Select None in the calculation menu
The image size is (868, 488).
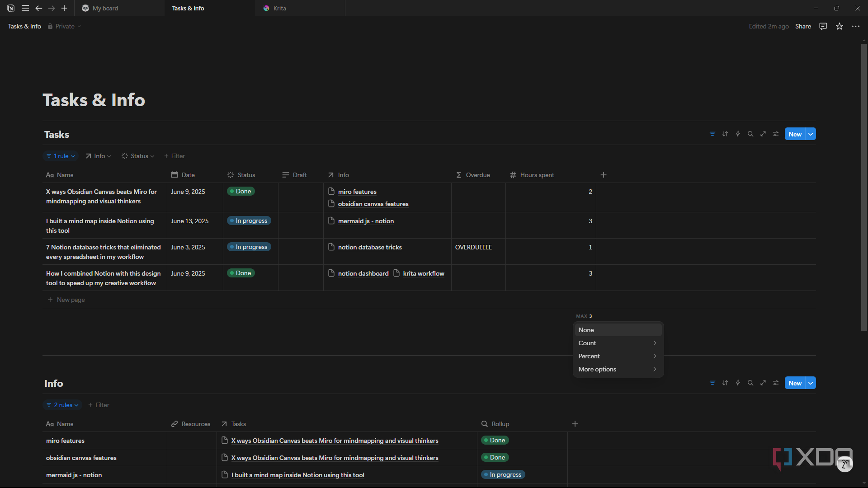618,330
